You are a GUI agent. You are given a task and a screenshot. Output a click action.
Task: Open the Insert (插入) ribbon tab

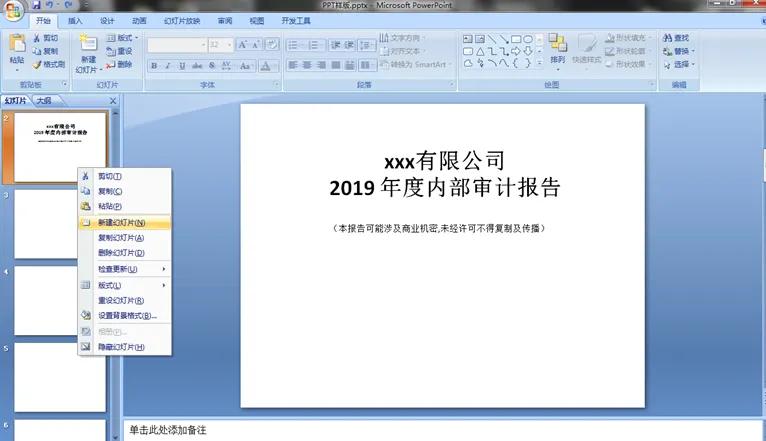click(75, 21)
